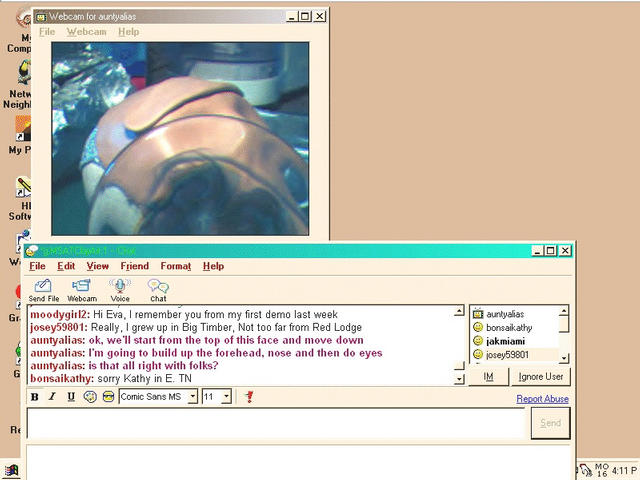Open Format menu in chat window

coord(176,266)
